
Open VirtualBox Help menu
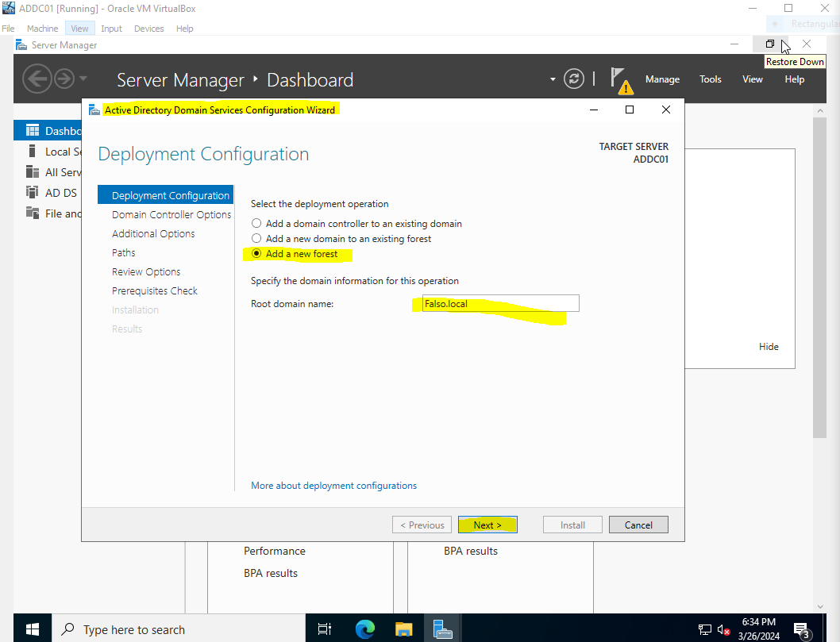(x=184, y=29)
